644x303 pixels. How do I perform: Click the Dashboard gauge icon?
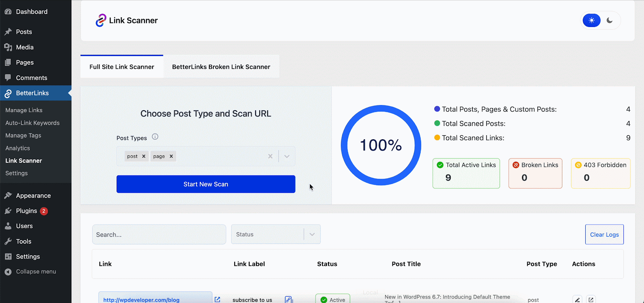pyautogui.click(x=8, y=12)
